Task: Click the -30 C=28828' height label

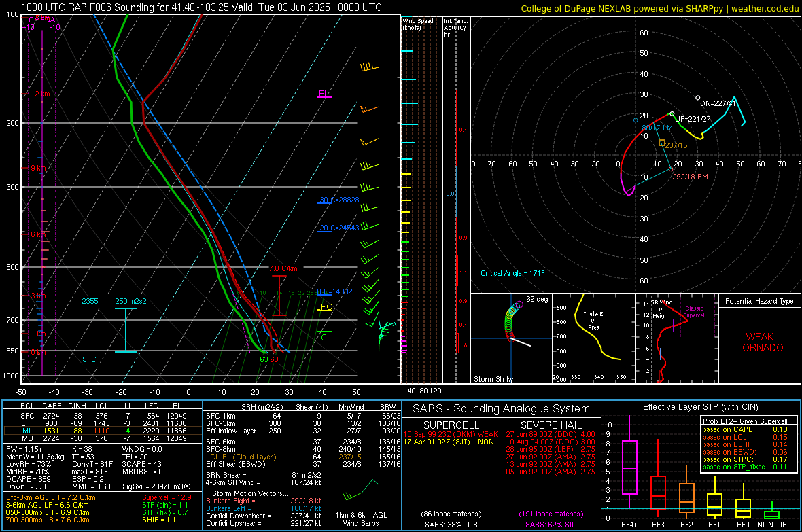Action: [338, 200]
